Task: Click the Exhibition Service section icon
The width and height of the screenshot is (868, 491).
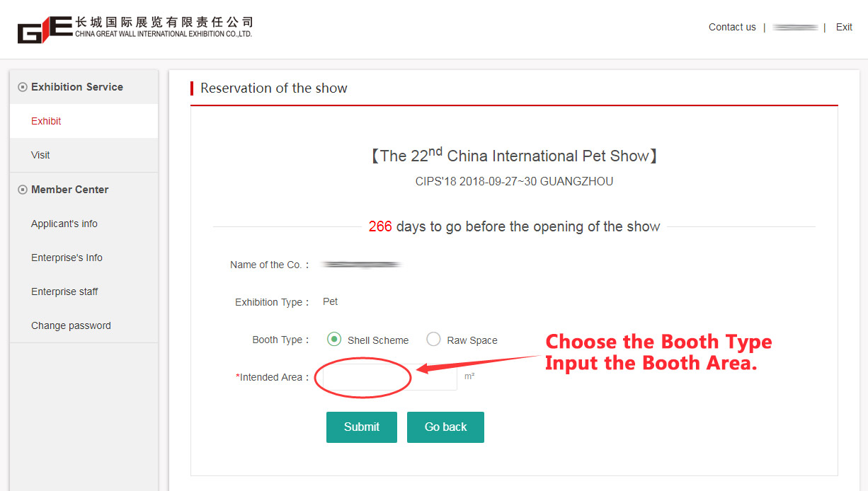Action: tap(23, 87)
